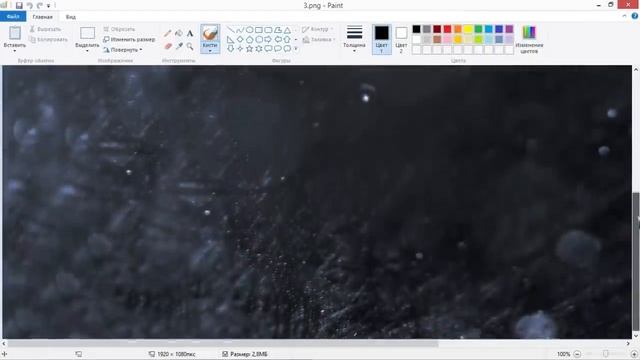Choose the Rounded rectangular callout shape
The height and width of the screenshot is (360, 640).
(x=268, y=49)
